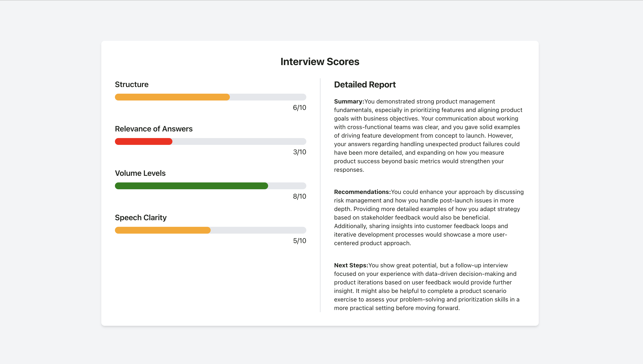Screen dimensions: 643x364
Task: Click the vertical divider between columns
Action: pyautogui.click(x=320, y=195)
